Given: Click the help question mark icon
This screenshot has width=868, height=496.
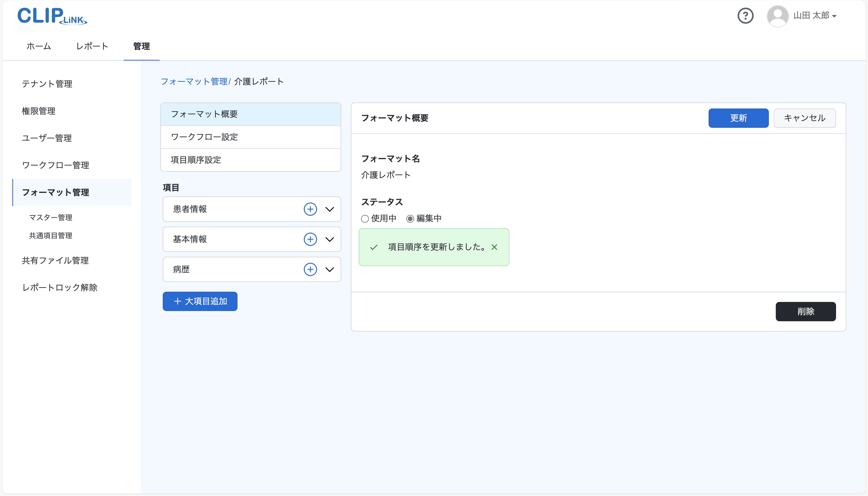Looking at the screenshot, I should tap(745, 16).
